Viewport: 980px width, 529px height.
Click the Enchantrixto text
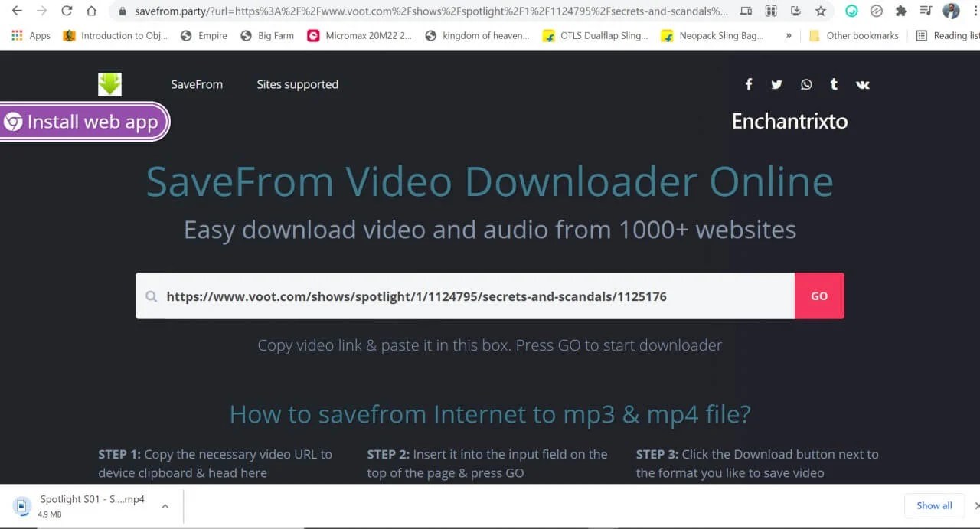789,121
